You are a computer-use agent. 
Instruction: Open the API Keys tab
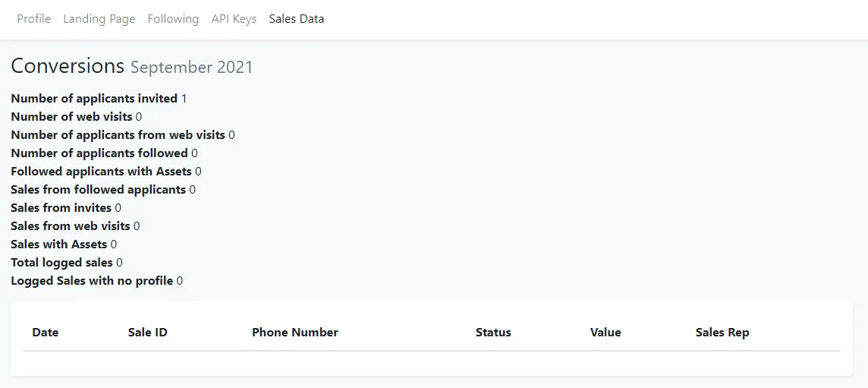(x=234, y=19)
